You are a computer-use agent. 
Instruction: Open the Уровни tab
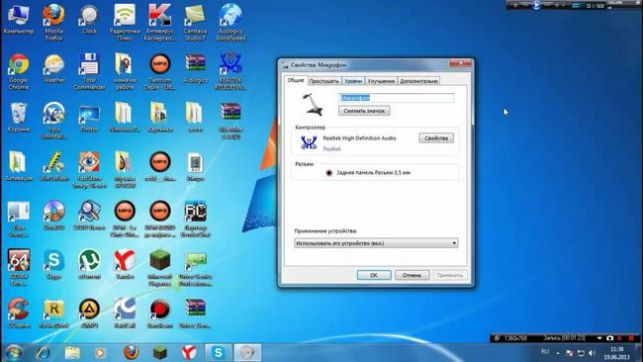coord(353,81)
